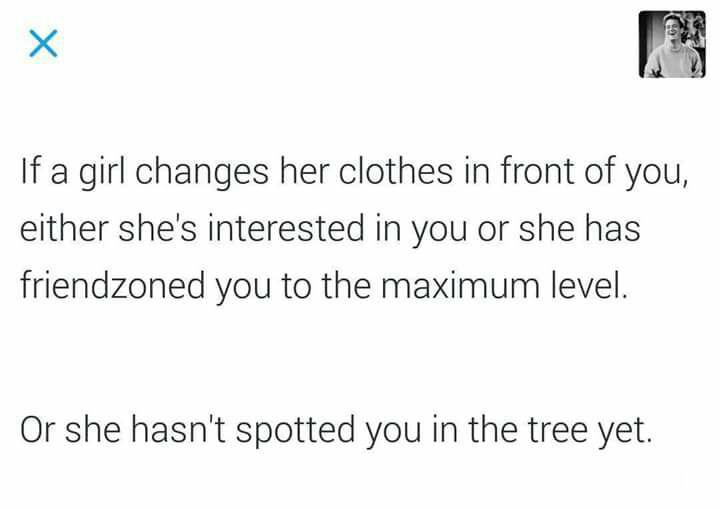
Task: Click the word "front" in the first line
Action: (537, 172)
